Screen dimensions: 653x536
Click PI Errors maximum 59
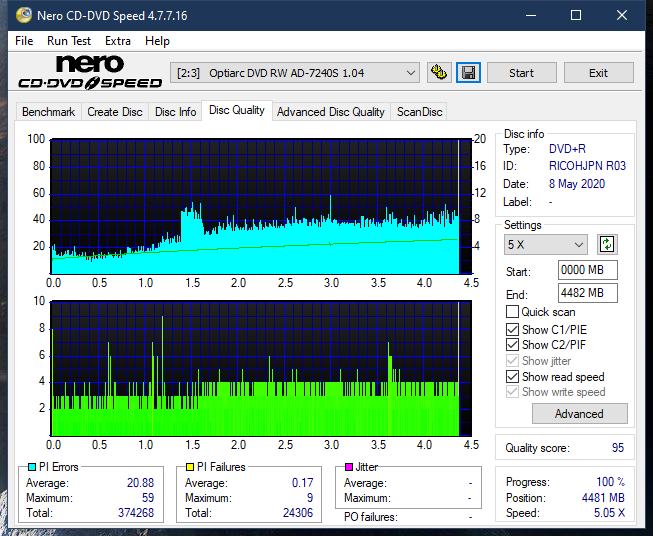click(148, 498)
